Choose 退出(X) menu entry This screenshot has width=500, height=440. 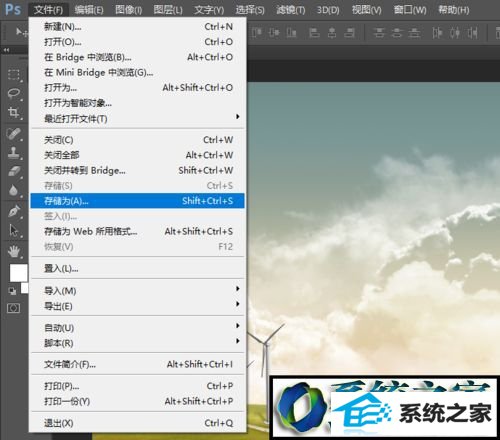tap(137, 423)
